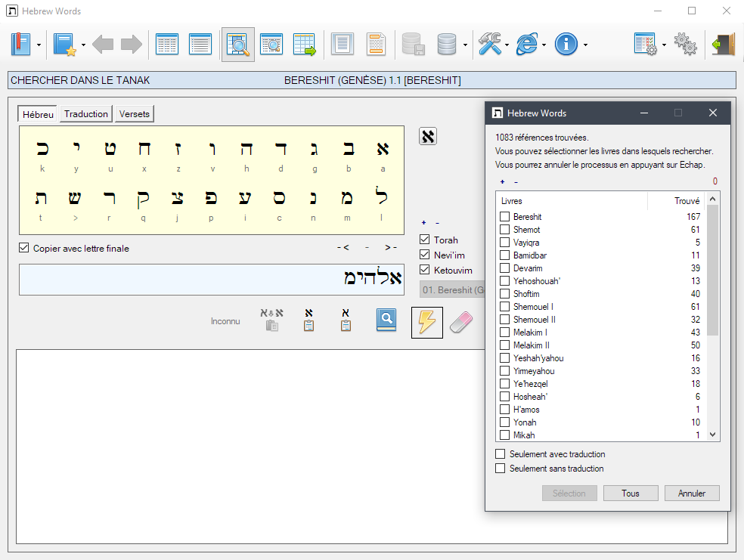The height and width of the screenshot is (560, 744).
Task: Expand dropdown arrow beside information icon
Action: pyautogui.click(x=585, y=45)
